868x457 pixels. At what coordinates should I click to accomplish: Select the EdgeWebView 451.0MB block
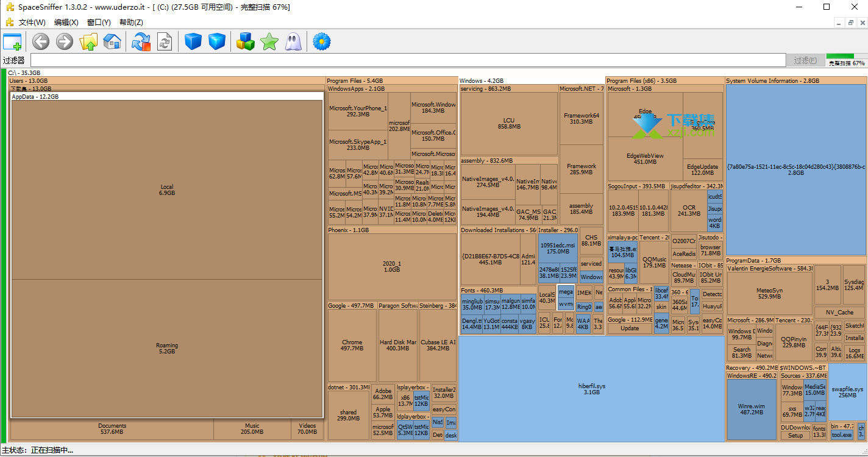[x=645, y=158]
